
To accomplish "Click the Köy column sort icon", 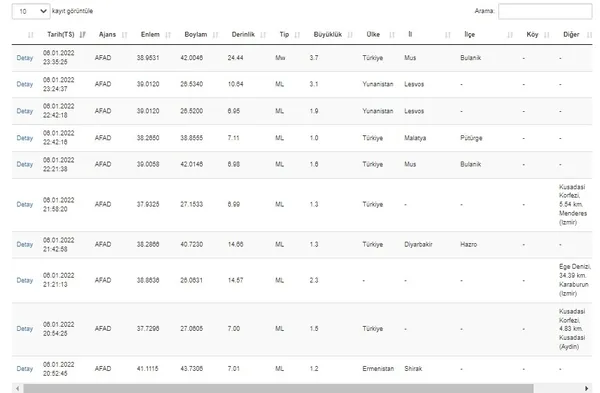I will point(547,35).
